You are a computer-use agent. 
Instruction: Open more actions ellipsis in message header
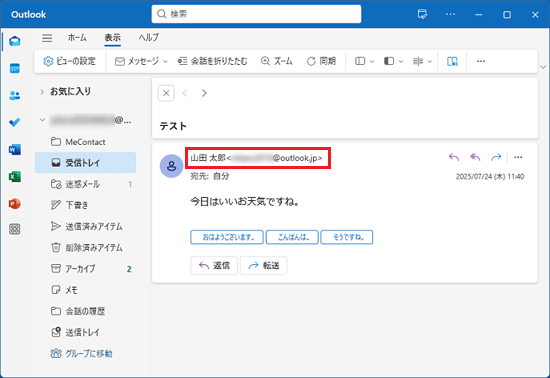[x=518, y=157]
